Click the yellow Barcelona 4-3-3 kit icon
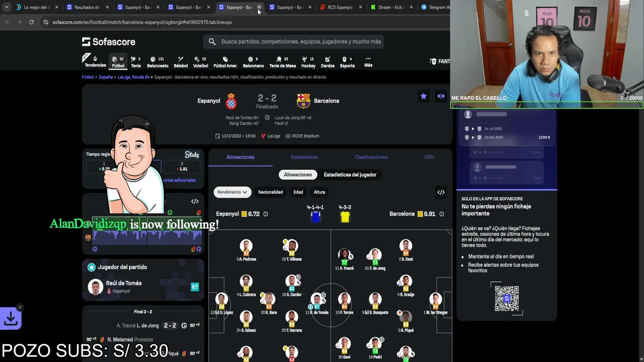This screenshot has width=644, height=362. tap(345, 217)
